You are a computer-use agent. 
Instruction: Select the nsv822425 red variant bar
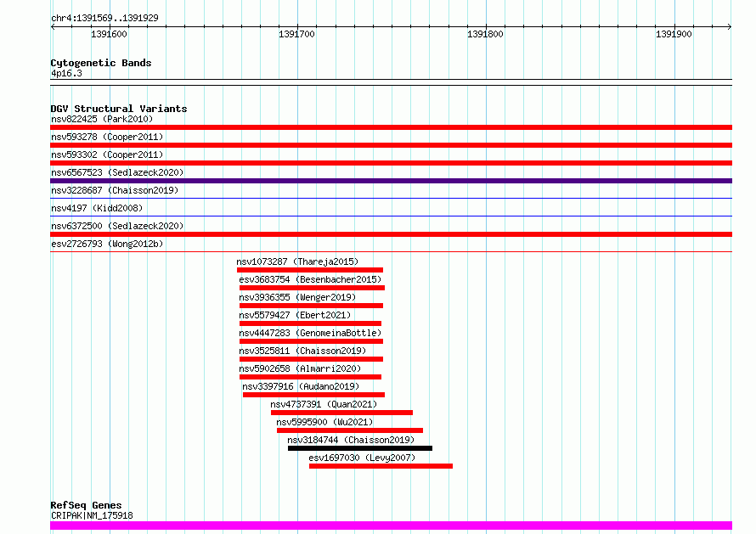391,127
